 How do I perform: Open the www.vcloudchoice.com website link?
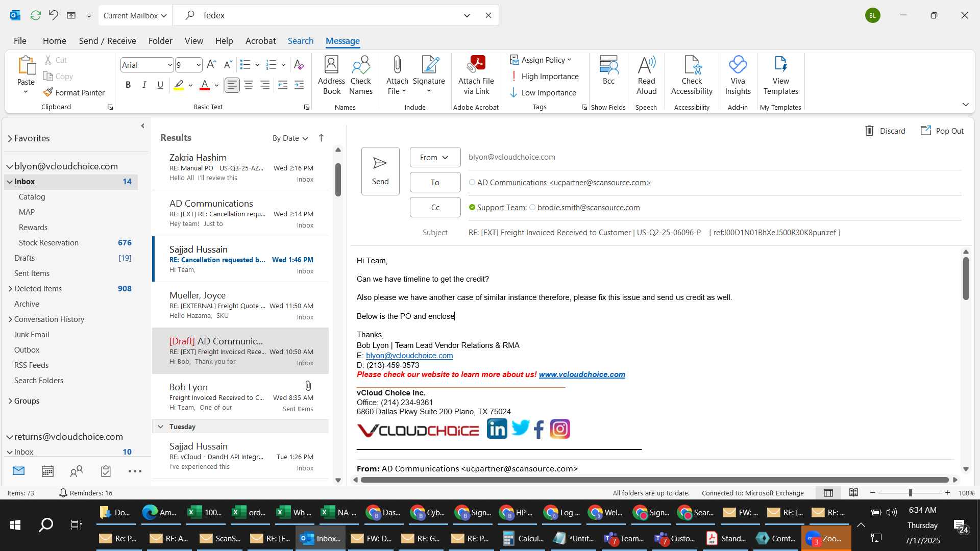point(582,374)
